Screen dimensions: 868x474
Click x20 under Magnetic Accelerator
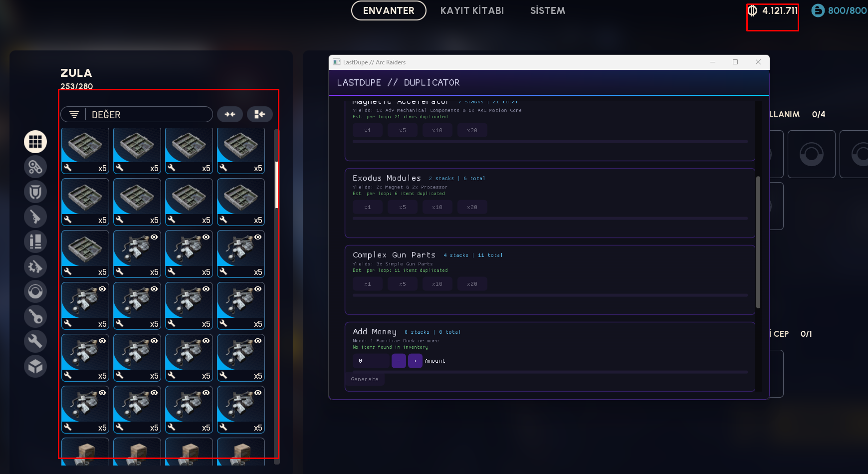point(472,130)
